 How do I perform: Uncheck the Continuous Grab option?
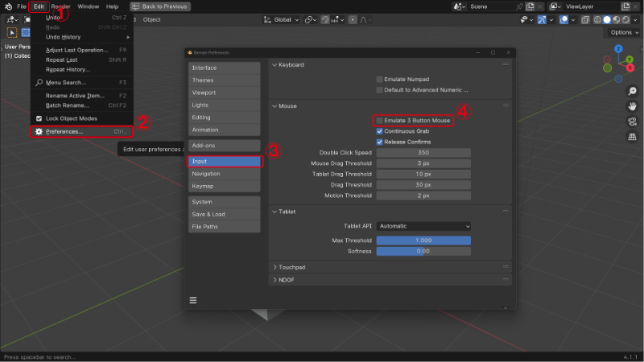[380, 131]
